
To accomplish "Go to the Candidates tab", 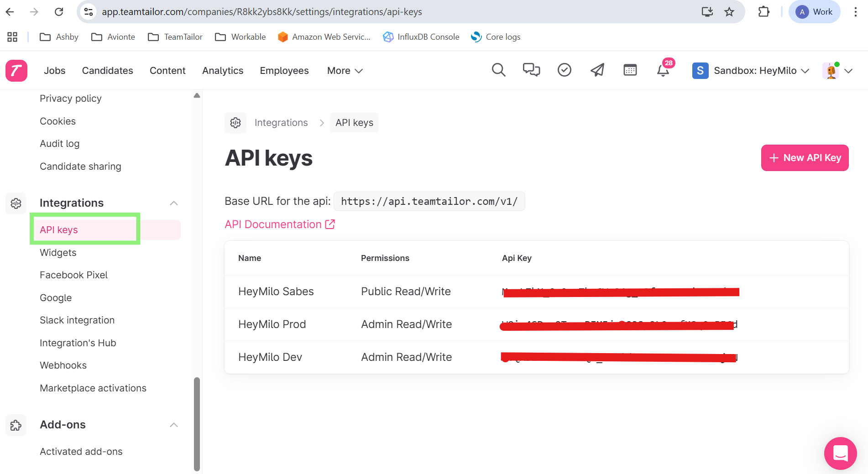I will coord(108,71).
